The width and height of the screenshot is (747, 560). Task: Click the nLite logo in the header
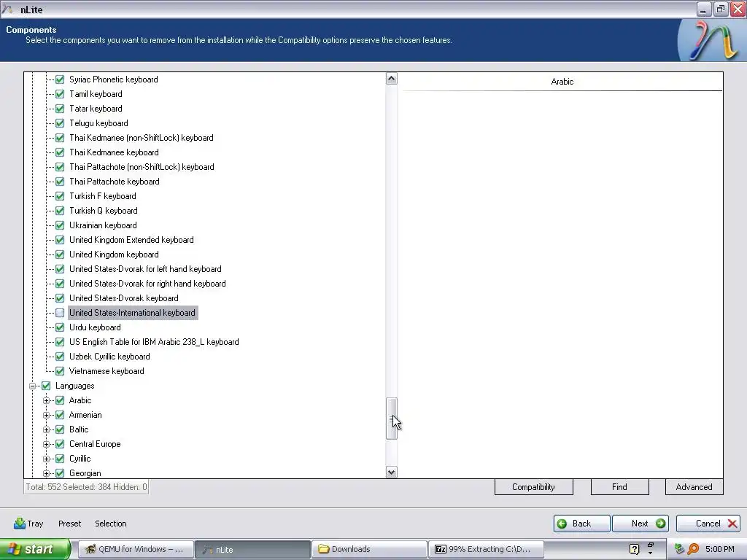click(711, 41)
